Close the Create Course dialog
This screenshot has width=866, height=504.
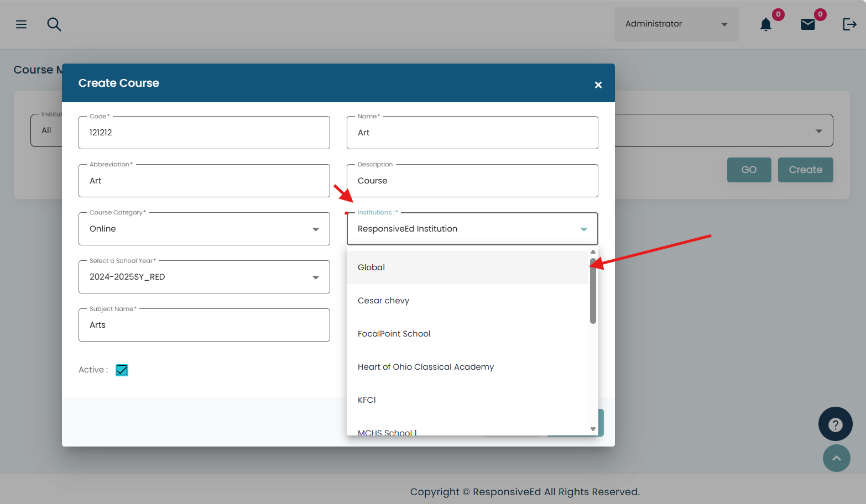point(598,85)
